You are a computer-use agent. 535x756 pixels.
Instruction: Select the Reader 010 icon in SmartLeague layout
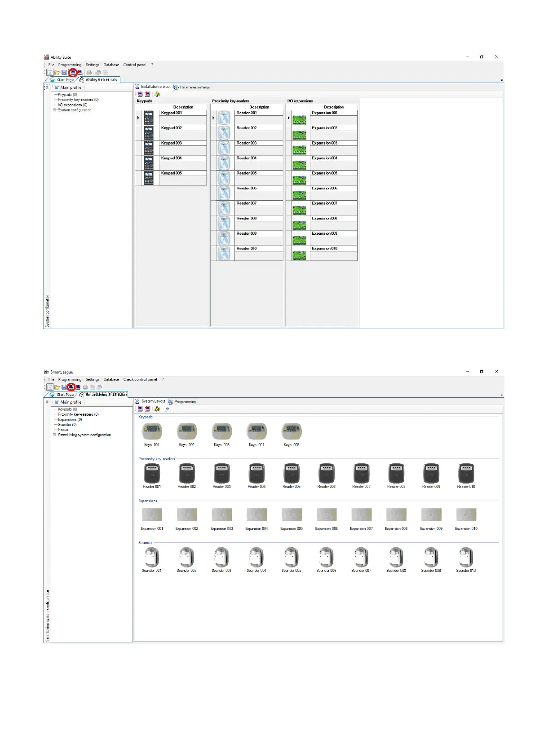pyautogui.click(x=466, y=473)
